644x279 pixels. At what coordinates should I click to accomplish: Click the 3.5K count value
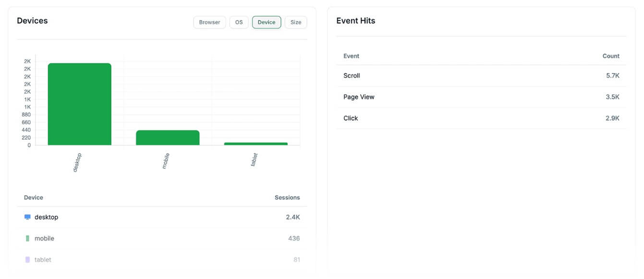613,97
